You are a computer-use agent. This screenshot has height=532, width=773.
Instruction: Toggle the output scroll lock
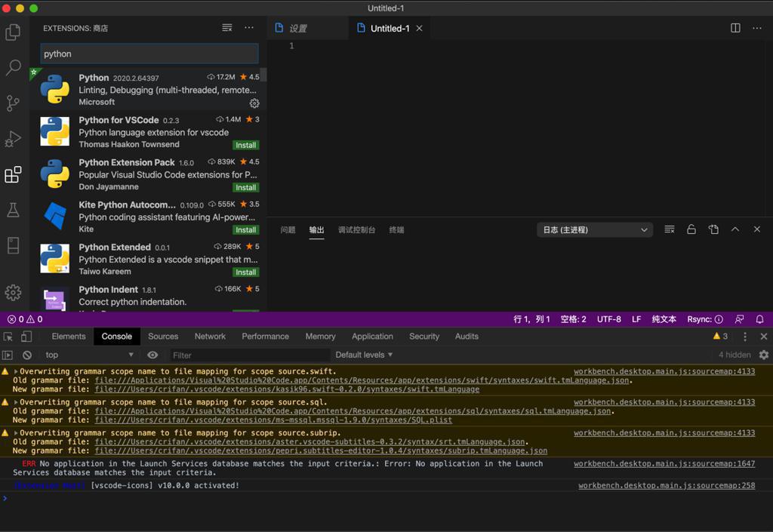point(691,229)
